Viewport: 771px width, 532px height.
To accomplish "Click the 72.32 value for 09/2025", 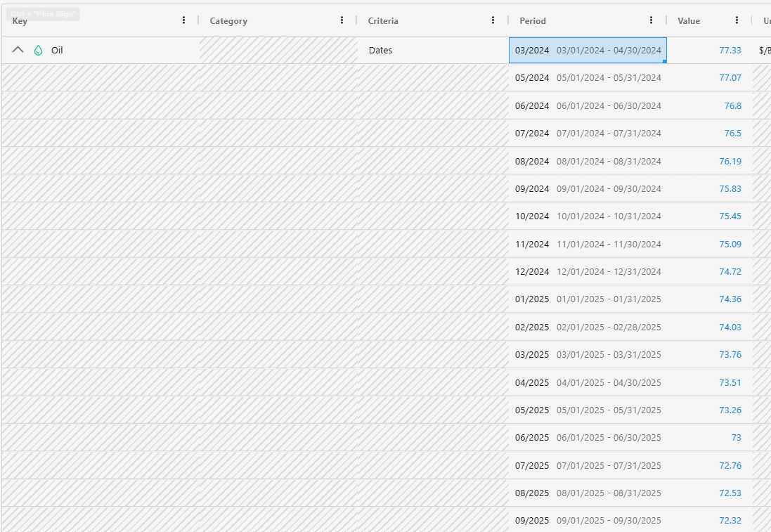I will (730, 521).
